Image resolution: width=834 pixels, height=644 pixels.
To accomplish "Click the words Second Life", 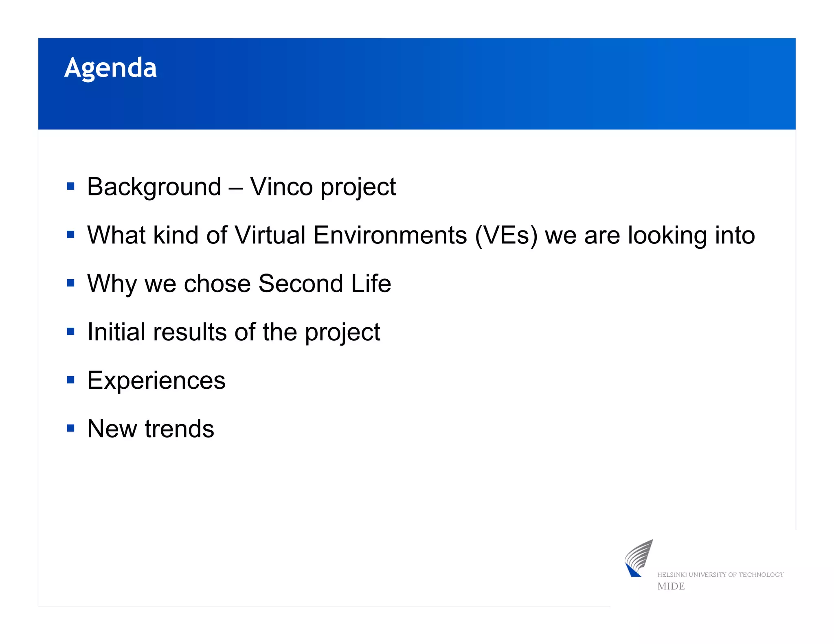I will tap(325, 283).
